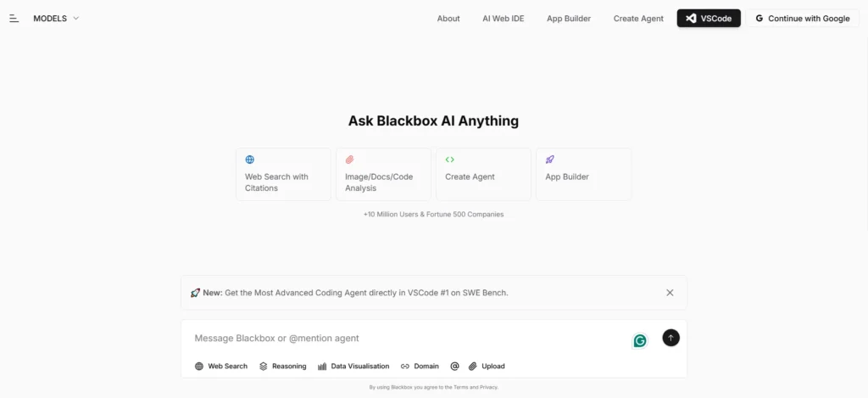Expand the MODELS dropdown

tap(56, 18)
